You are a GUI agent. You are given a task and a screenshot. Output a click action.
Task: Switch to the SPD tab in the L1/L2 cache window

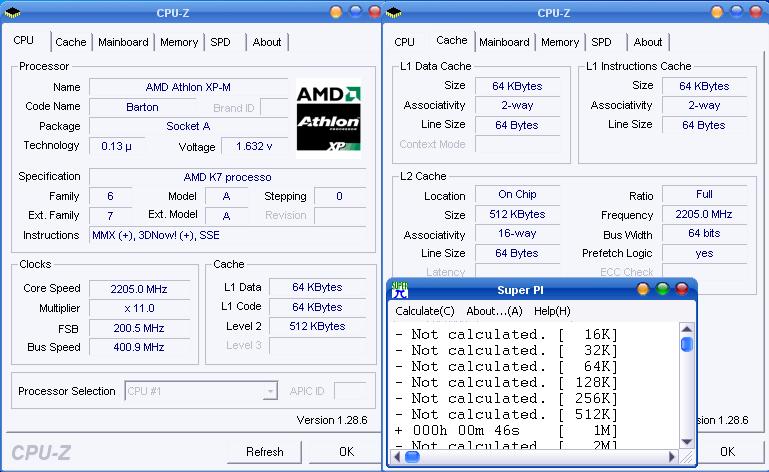click(x=601, y=42)
